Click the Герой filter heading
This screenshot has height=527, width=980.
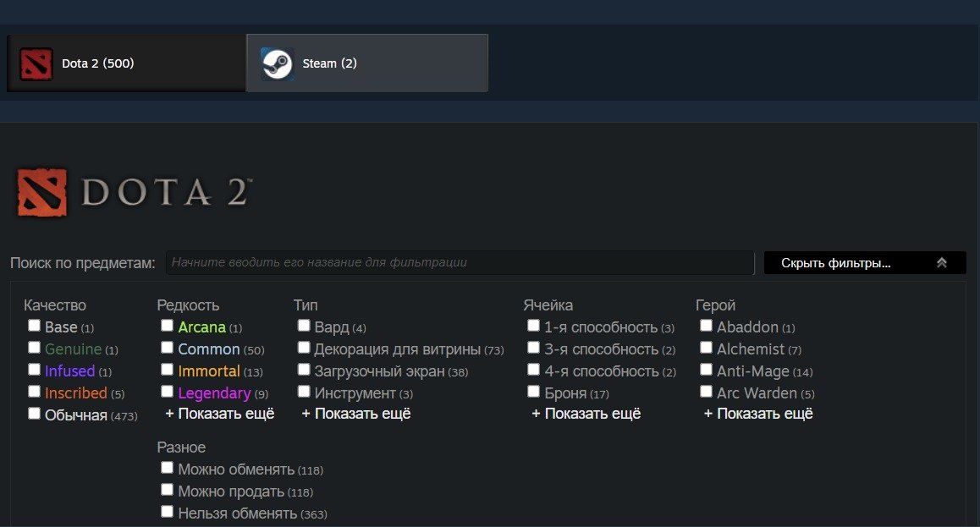[716, 305]
